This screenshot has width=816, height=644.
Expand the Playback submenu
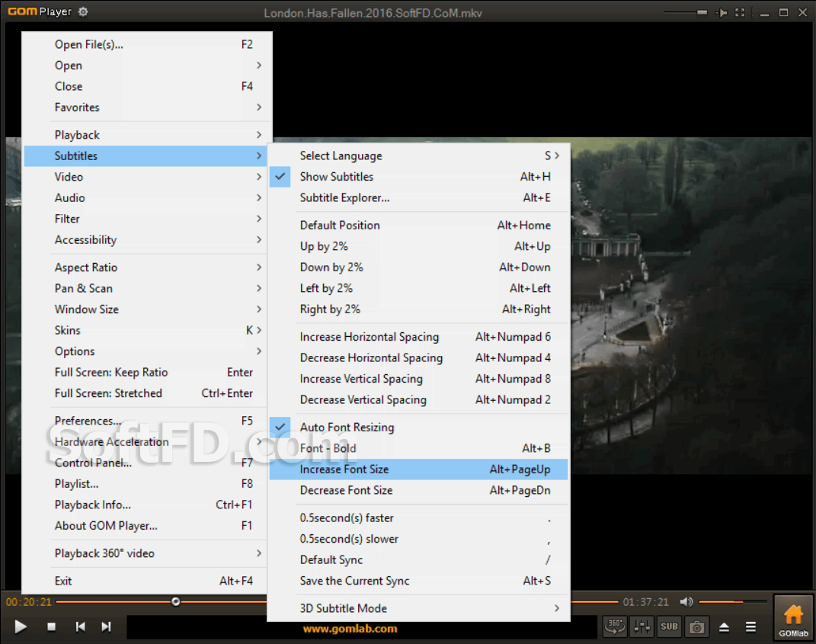click(146, 135)
